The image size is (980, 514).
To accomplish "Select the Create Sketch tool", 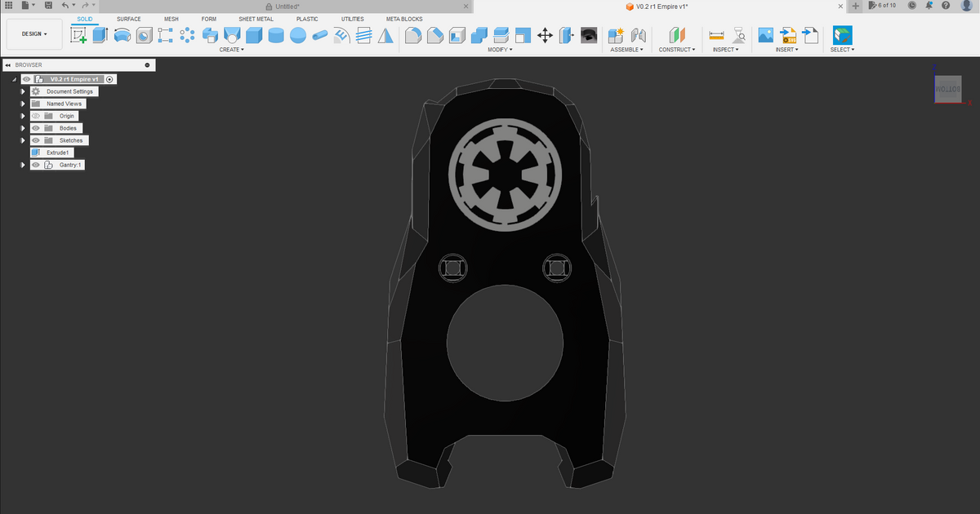I will (78, 35).
